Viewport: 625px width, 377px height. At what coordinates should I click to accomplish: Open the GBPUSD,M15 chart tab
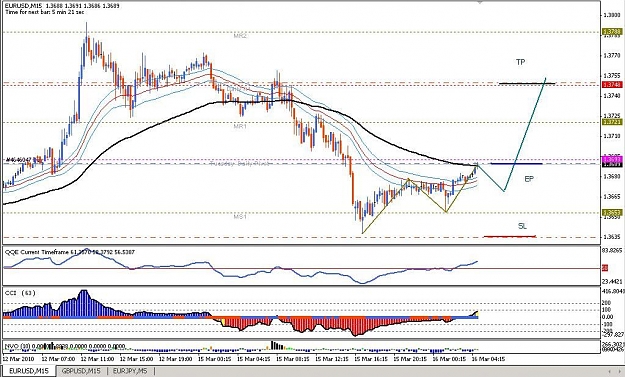(81, 371)
